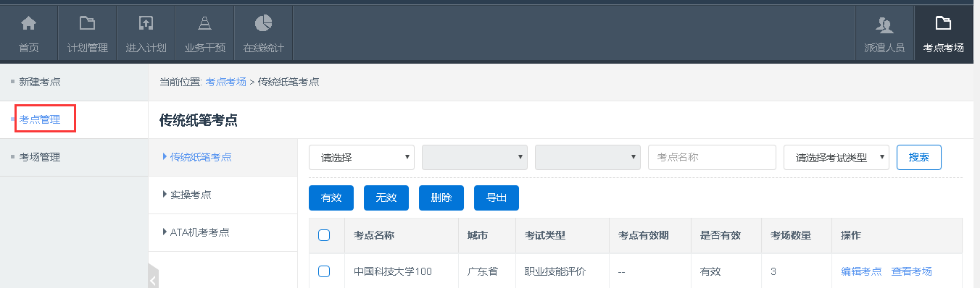Click the 传统纸笔考点 page heading
Viewport: 980px width, 288px height.
(x=199, y=120)
